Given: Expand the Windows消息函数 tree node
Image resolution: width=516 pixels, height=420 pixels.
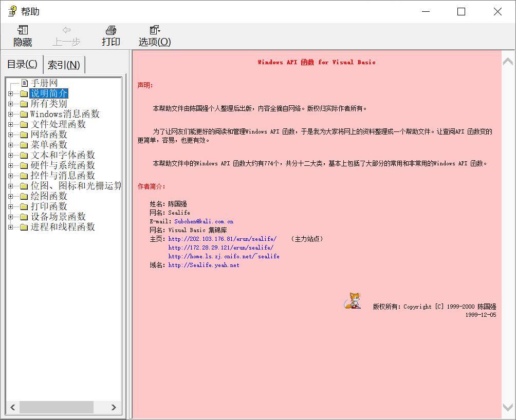Looking at the screenshot, I should tap(10, 114).
